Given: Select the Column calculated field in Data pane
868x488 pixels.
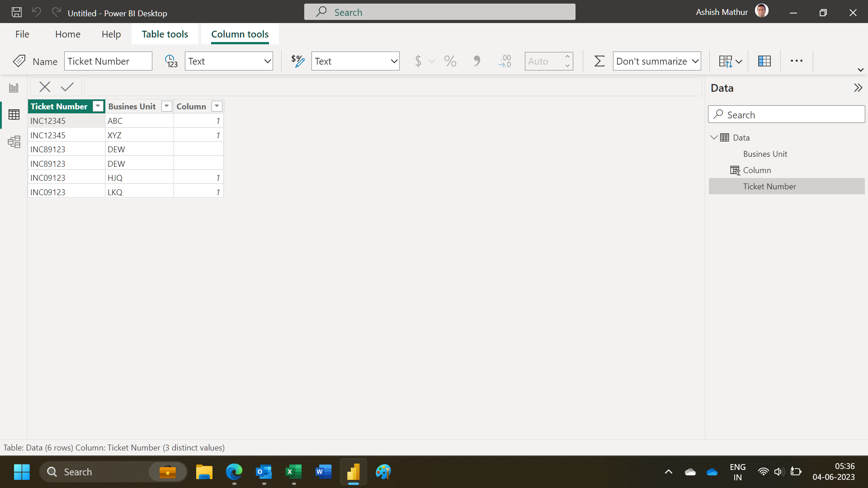Looking at the screenshot, I should click(787, 170).
